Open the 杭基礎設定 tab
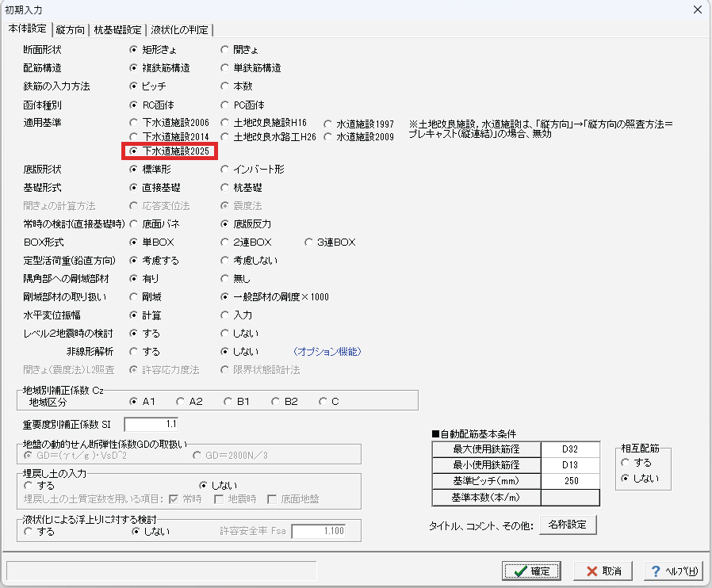Viewport: 712px width, 588px height. coord(117,30)
